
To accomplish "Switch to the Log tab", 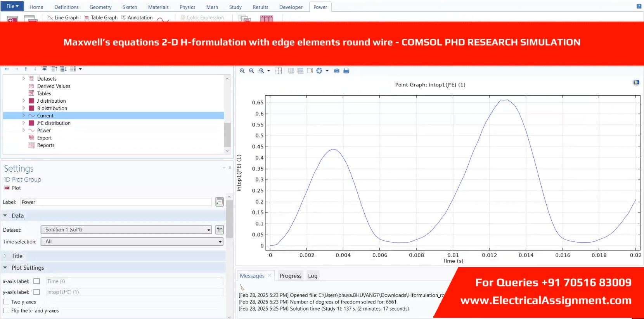I will [313, 276].
